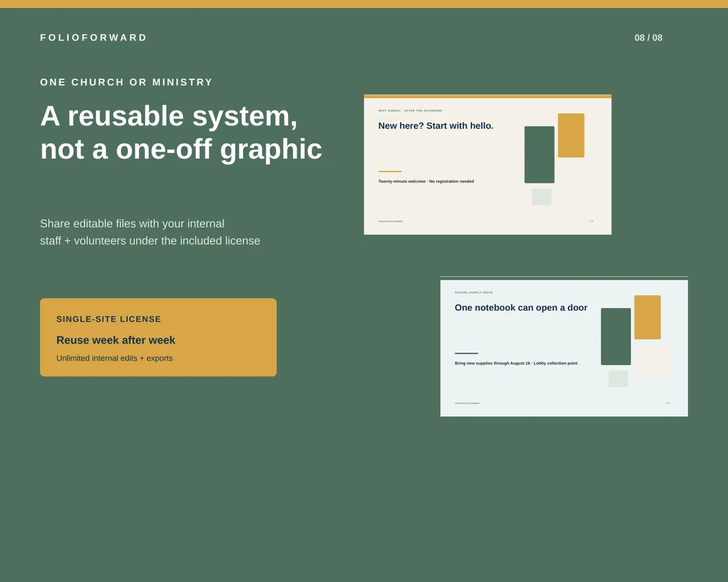The image size is (728, 582).
Task: Click the green block in the notebook slide
Action: (616, 336)
